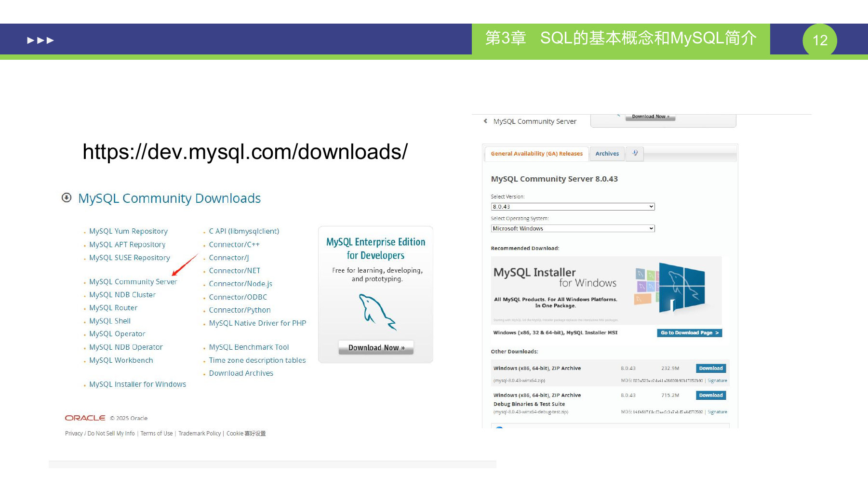The height and width of the screenshot is (488, 868).
Task: Open MySQL Installer for Windows link
Action: (137, 384)
